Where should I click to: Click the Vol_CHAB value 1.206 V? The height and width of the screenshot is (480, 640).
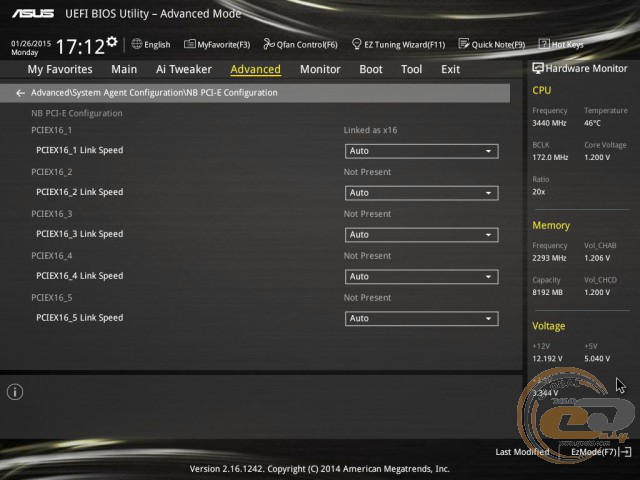coord(597,258)
